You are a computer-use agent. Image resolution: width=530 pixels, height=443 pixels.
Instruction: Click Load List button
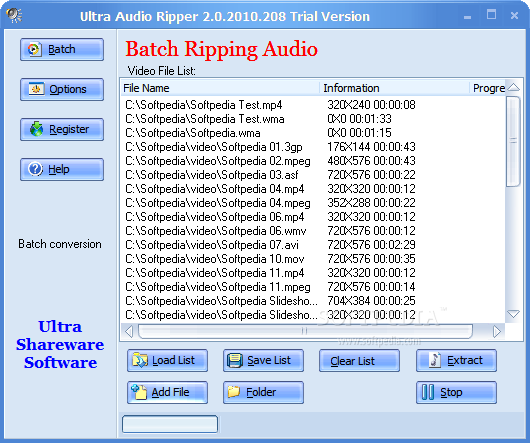(167, 361)
